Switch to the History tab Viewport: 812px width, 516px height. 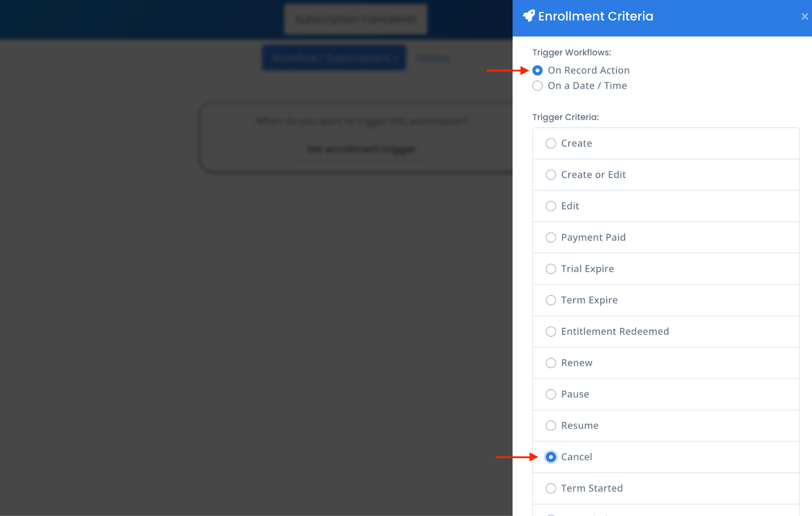pyautogui.click(x=433, y=57)
